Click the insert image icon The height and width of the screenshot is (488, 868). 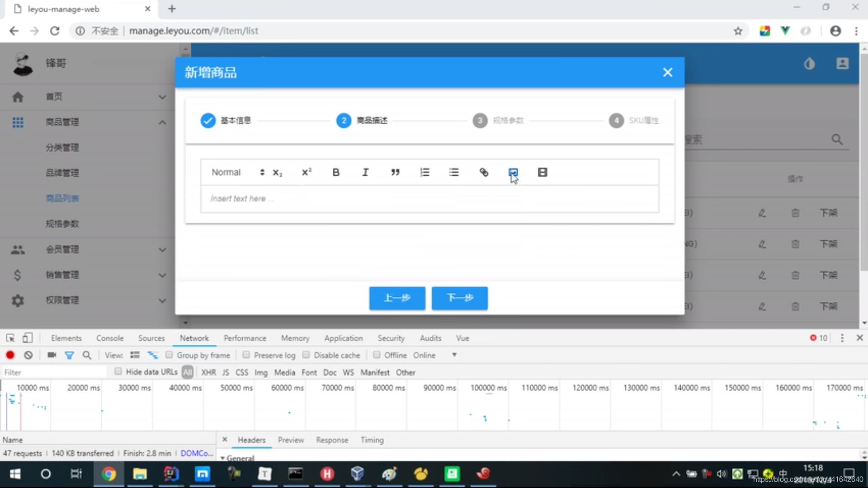pyautogui.click(x=513, y=172)
